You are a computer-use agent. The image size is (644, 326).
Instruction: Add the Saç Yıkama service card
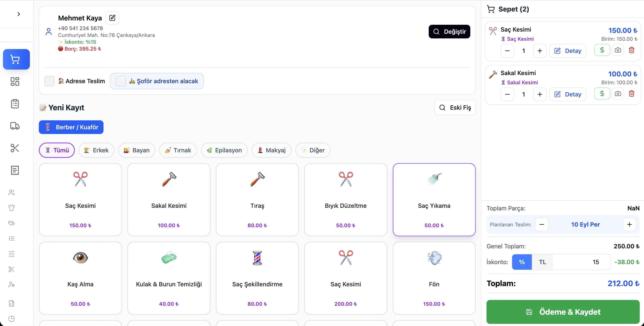click(434, 199)
